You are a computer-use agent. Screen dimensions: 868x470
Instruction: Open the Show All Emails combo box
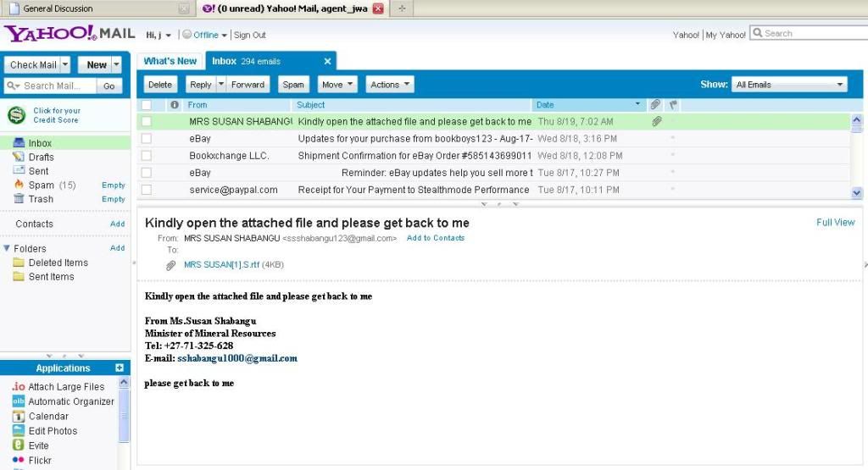point(789,85)
